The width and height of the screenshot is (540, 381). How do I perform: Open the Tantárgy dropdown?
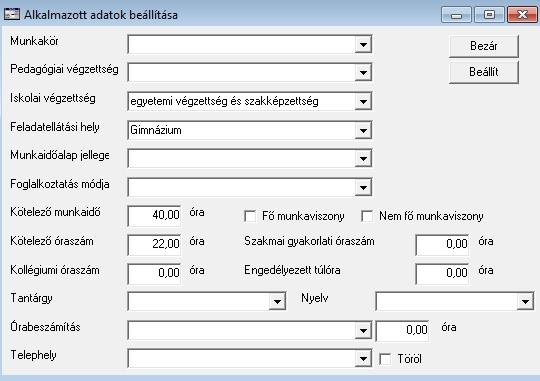click(x=277, y=302)
